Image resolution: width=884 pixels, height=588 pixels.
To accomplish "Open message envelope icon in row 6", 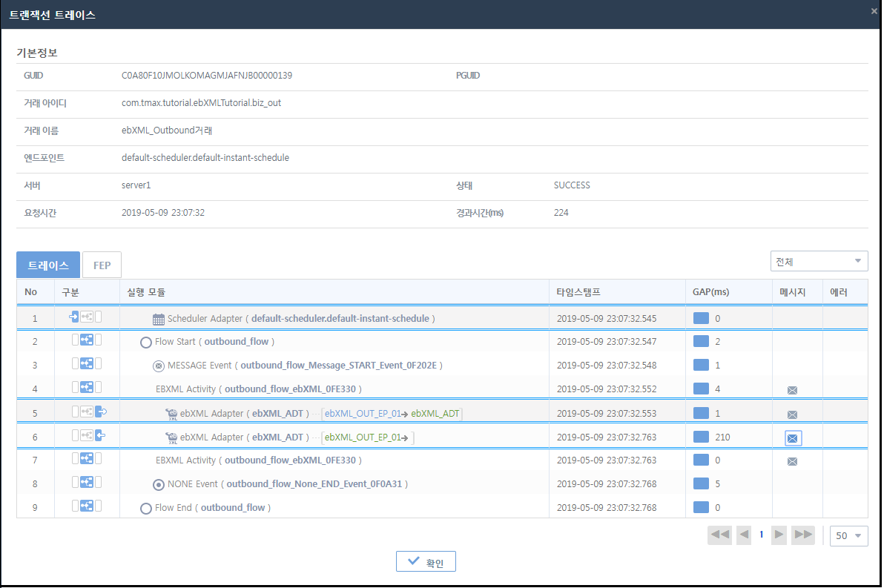I will pyautogui.click(x=792, y=438).
